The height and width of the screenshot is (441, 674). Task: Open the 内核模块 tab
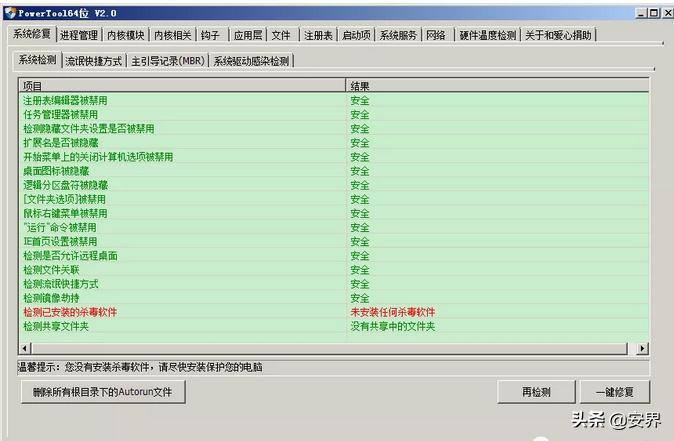(x=126, y=35)
